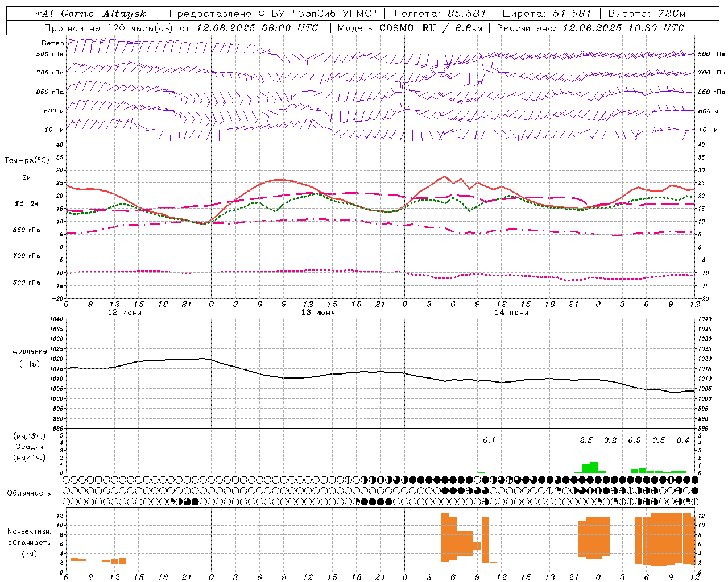This screenshot has height=582, width=728.
Task: Click the 'Облачность' cloudiness label
Action: pos(29,493)
